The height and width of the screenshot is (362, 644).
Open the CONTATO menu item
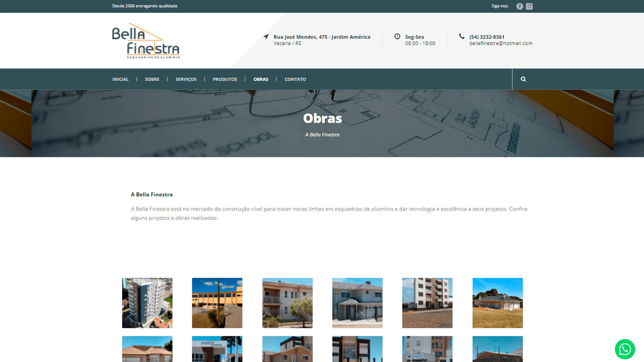[295, 79]
